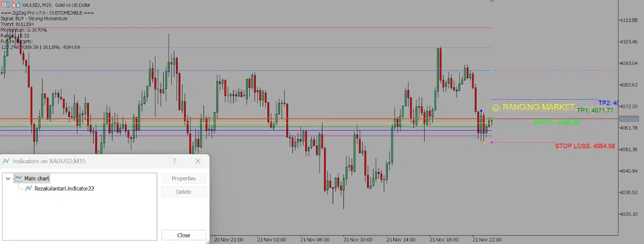The image size is (644, 244).
Task: Select the magenta stop loss dot marker
Action: [492, 143]
